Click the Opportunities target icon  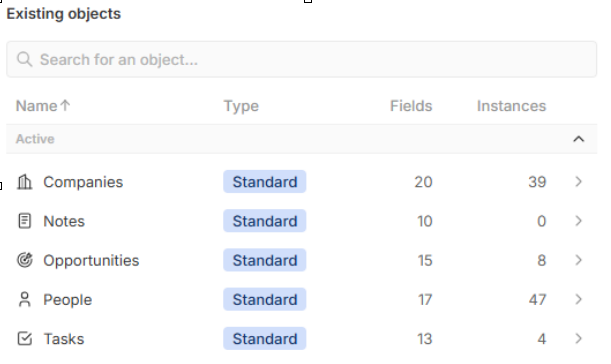point(25,260)
